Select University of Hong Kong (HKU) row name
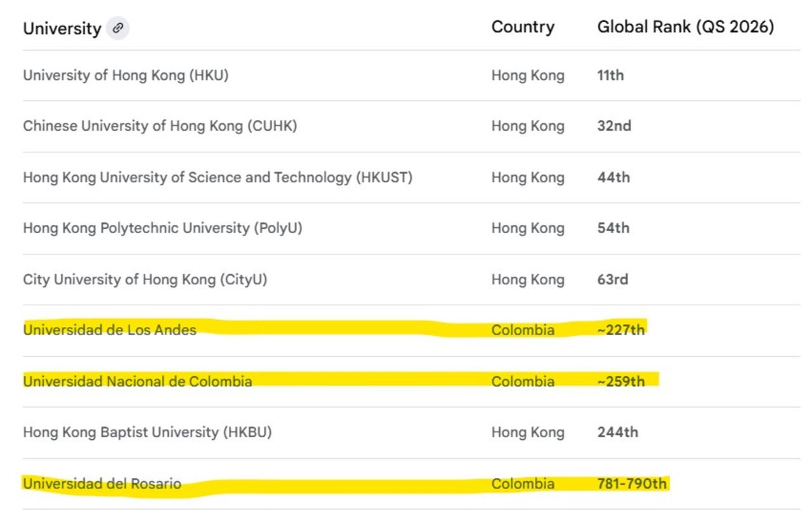The width and height of the screenshot is (812, 523). tap(126, 76)
